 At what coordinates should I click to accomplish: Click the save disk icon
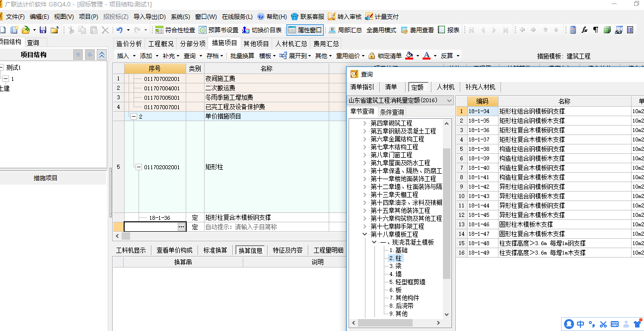click(x=43, y=30)
